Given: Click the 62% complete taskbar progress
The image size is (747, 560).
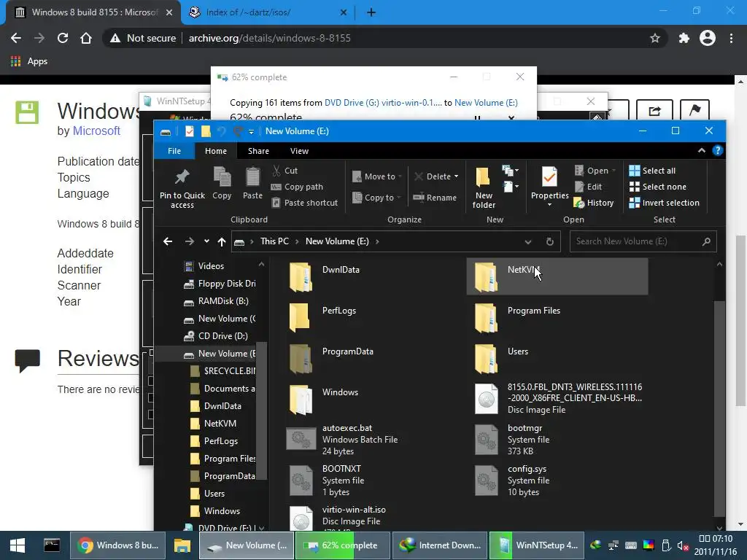Looking at the screenshot, I should (343, 545).
